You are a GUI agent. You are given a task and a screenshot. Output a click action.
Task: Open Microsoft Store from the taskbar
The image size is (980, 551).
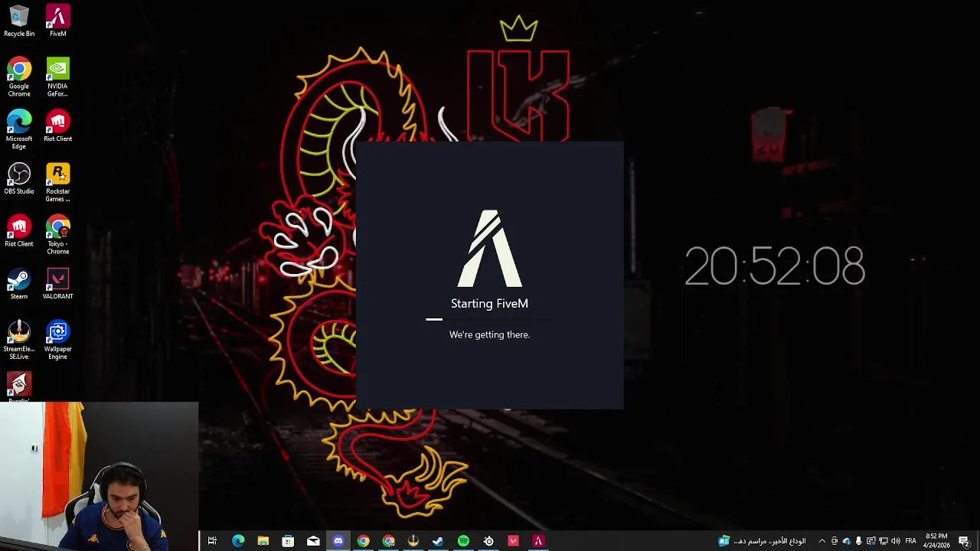click(288, 541)
